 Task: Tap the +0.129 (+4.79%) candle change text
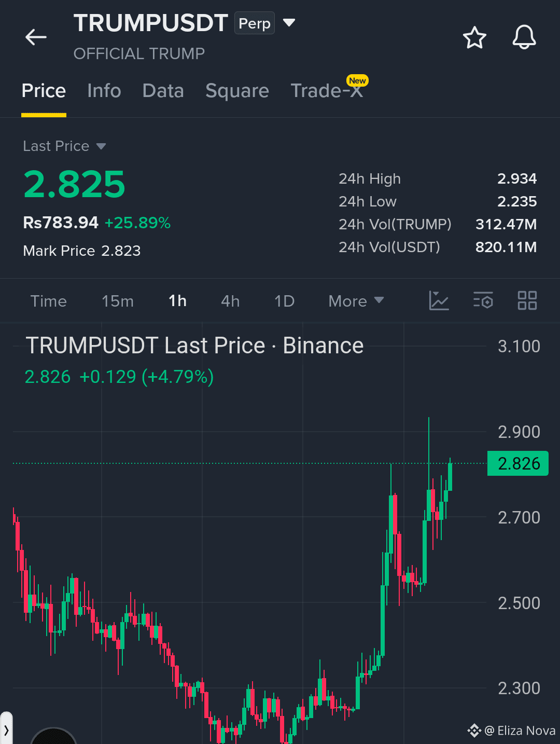pos(147,377)
